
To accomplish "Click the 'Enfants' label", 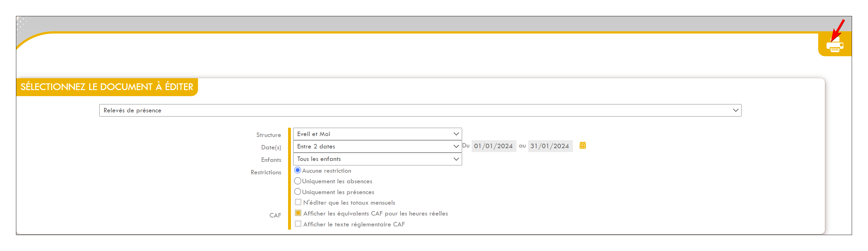I will pyautogui.click(x=271, y=160).
